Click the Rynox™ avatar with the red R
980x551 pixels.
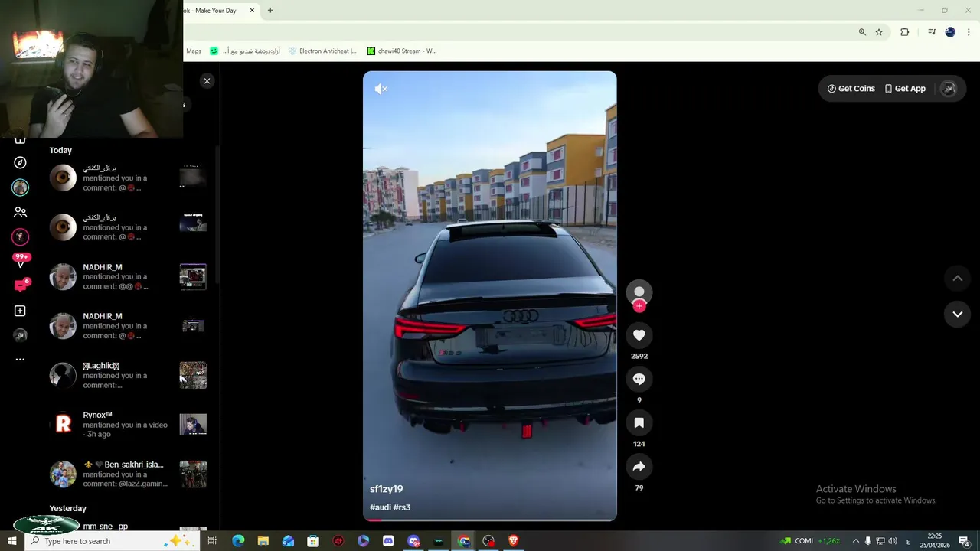click(63, 425)
